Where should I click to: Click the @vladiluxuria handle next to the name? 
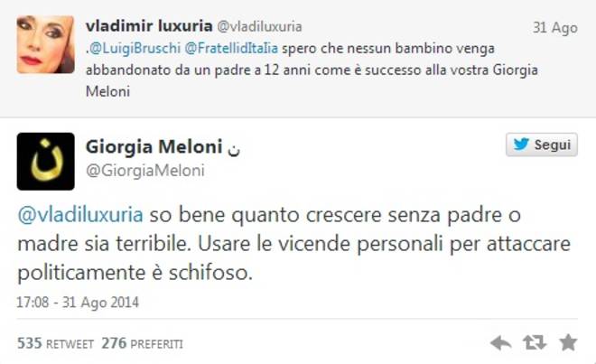click(x=259, y=26)
